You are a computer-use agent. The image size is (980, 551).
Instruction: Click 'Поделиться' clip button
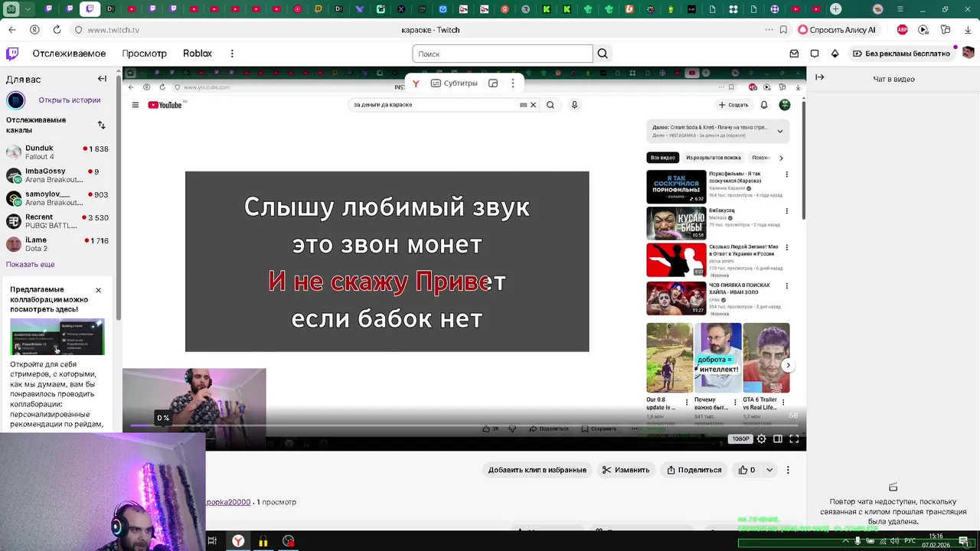tap(694, 470)
